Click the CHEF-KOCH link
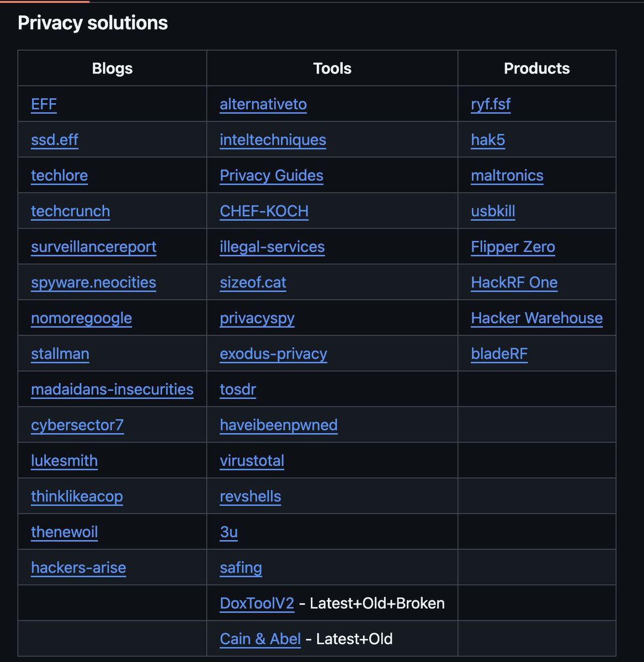The image size is (644, 662). 264,211
